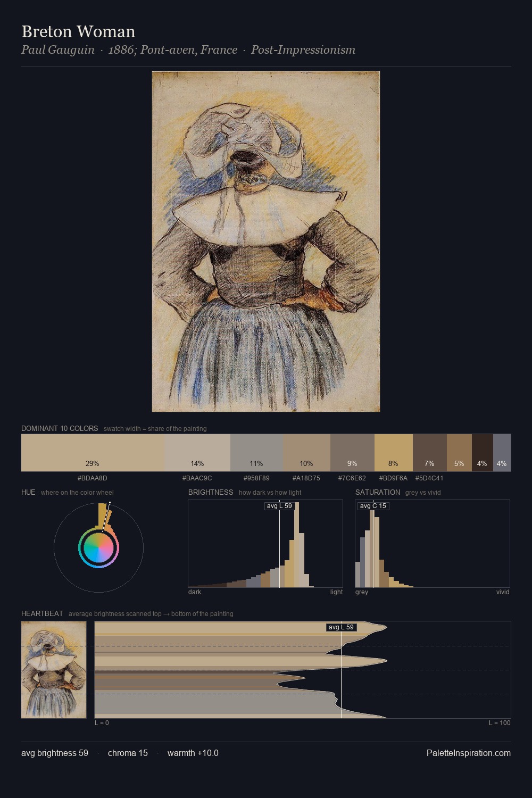Click "grey vs vivid" caption

click(423, 493)
